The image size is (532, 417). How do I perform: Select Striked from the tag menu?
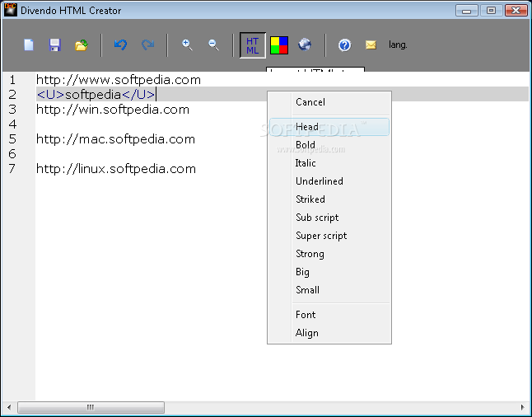(x=329, y=199)
